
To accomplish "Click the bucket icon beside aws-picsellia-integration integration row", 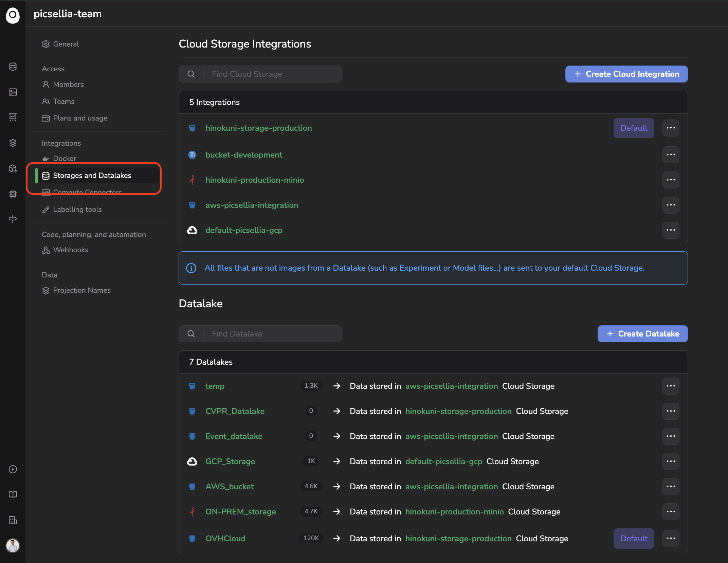I will point(192,205).
